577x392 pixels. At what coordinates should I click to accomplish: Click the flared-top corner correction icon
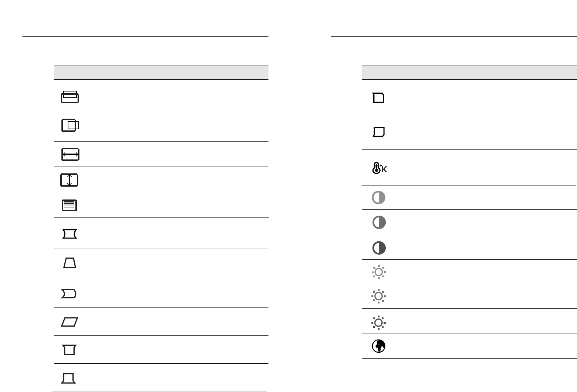(x=70, y=349)
